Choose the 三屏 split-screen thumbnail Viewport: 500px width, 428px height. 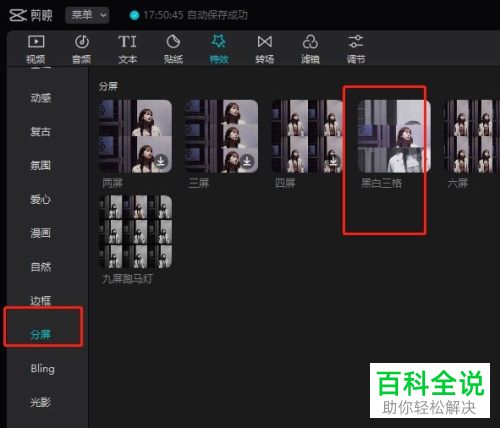coord(222,136)
